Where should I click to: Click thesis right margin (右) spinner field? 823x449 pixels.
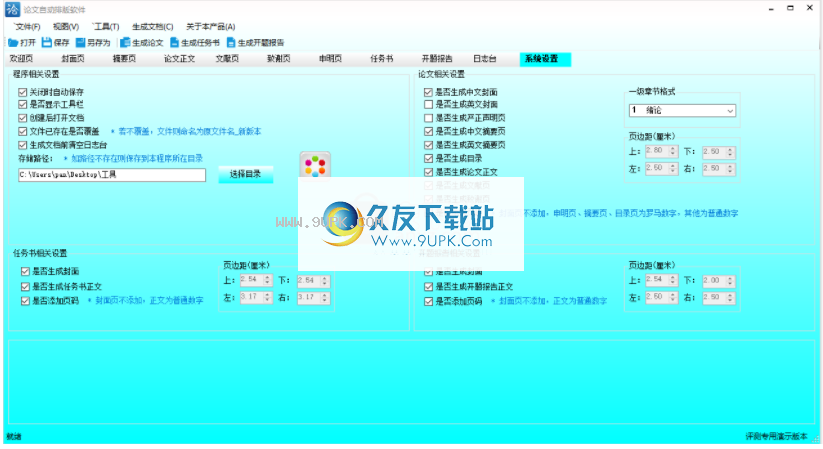[x=719, y=169]
